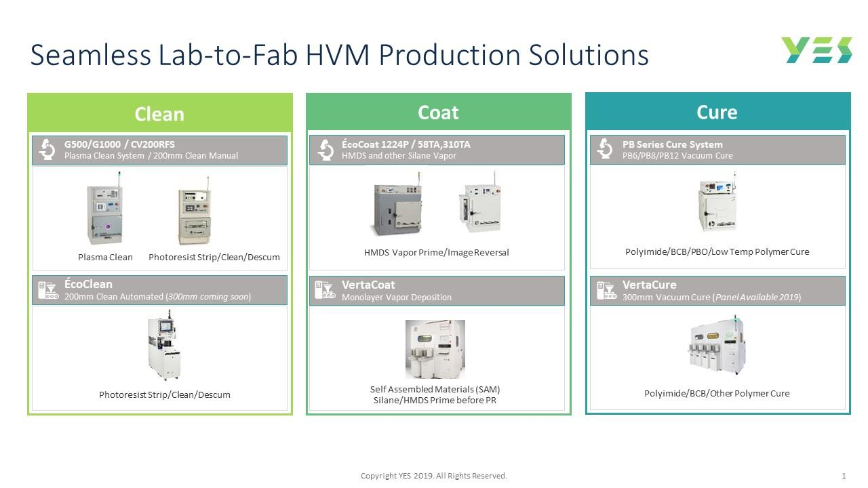Click microscope icon beside PB Series Cure System
The height and width of the screenshot is (488, 868).
[606, 150]
